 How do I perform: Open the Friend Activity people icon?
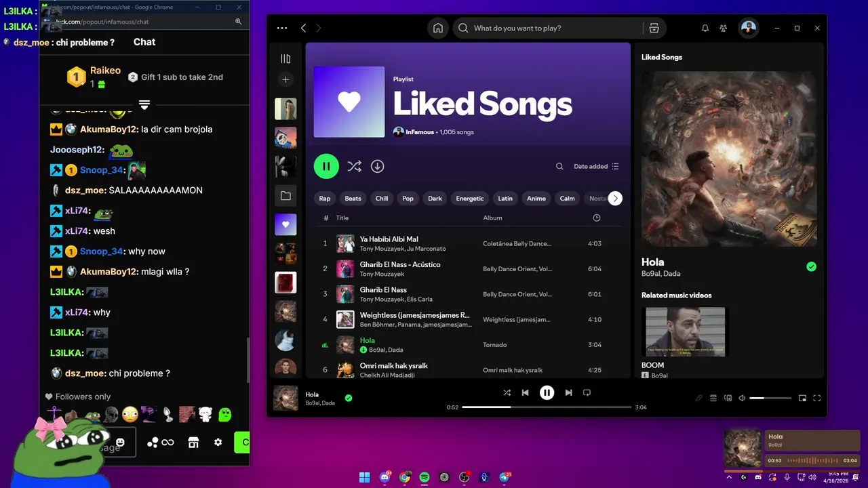724,28
